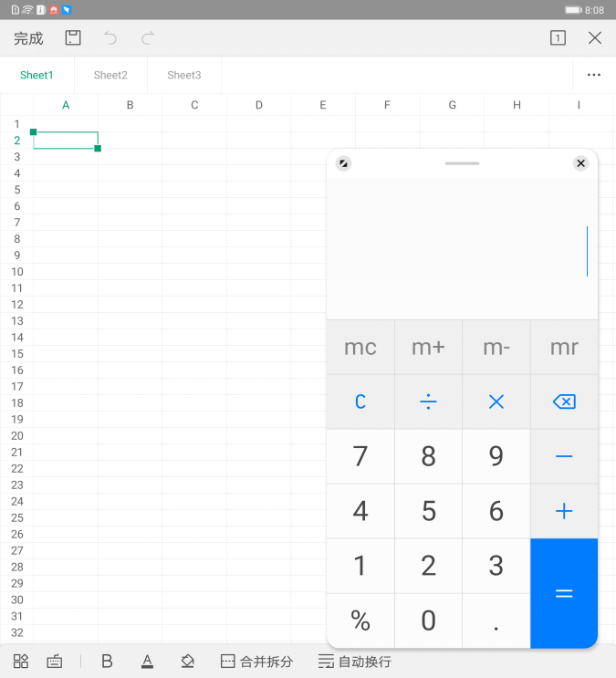The height and width of the screenshot is (678, 616).
Task: Select the drag handle bar of calculator
Action: (x=462, y=163)
